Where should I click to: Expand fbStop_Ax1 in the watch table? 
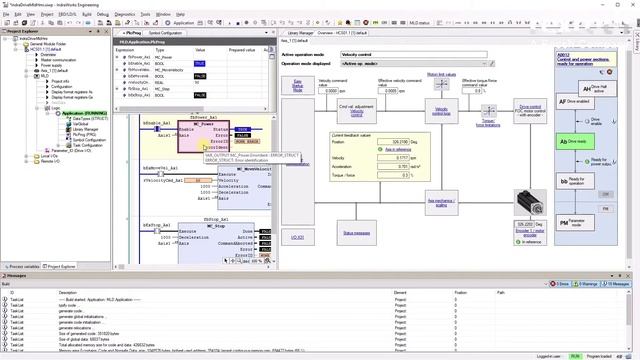coord(117,89)
